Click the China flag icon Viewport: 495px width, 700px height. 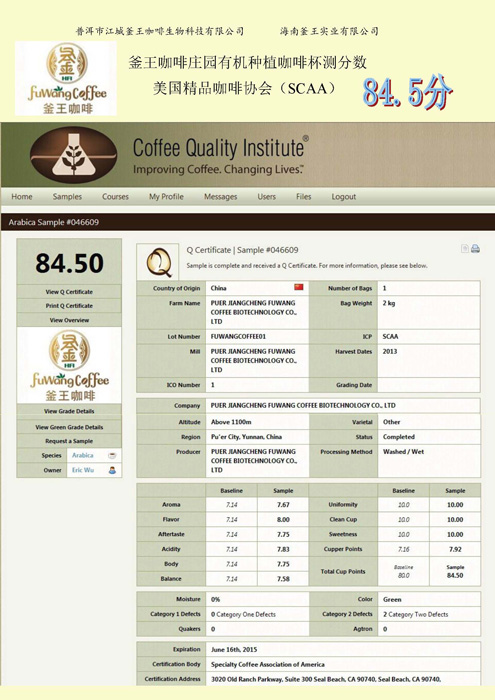click(x=299, y=287)
